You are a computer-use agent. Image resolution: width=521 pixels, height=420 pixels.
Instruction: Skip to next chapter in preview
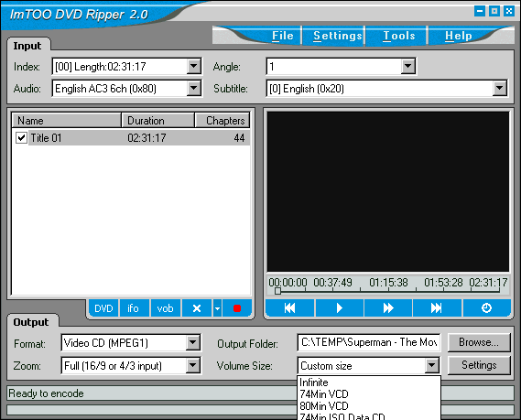tap(437, 308)
